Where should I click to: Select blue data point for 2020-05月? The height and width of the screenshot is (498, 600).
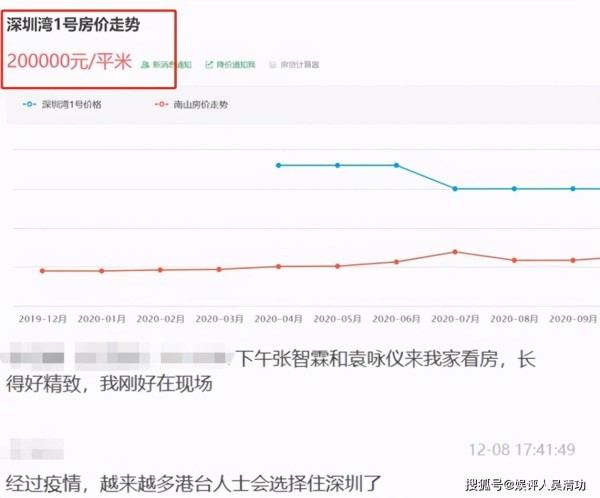(338, 165)
